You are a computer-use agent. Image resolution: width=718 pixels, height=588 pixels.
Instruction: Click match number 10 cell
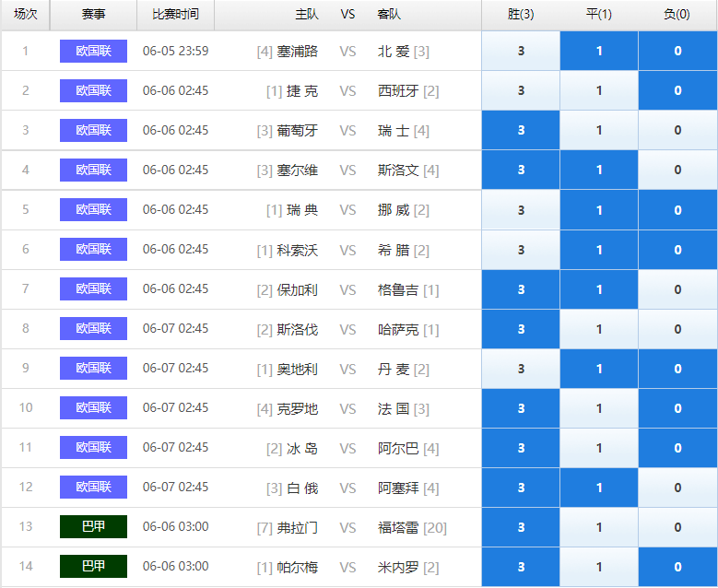pos(26,407)
